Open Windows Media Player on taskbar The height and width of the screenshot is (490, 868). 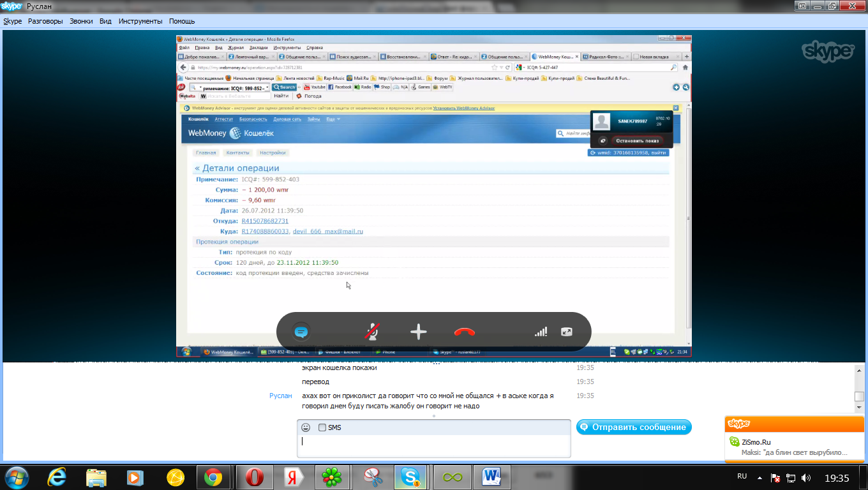tap(135, 477)
